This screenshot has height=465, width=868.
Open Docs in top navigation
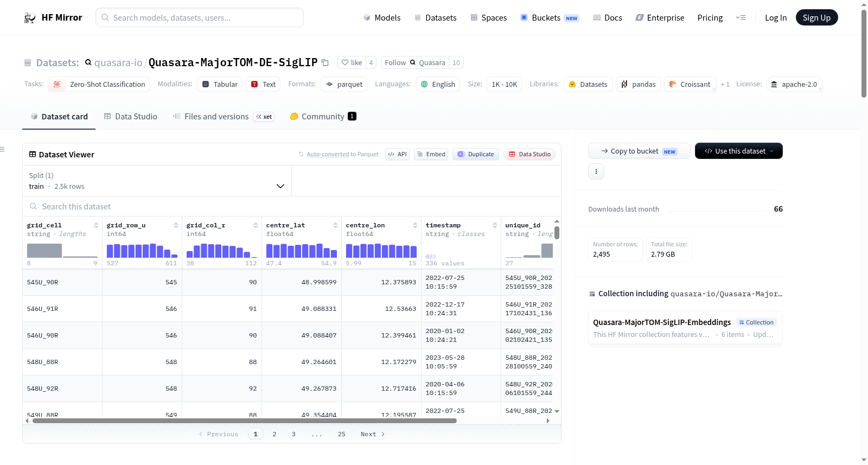click(608, 18)
